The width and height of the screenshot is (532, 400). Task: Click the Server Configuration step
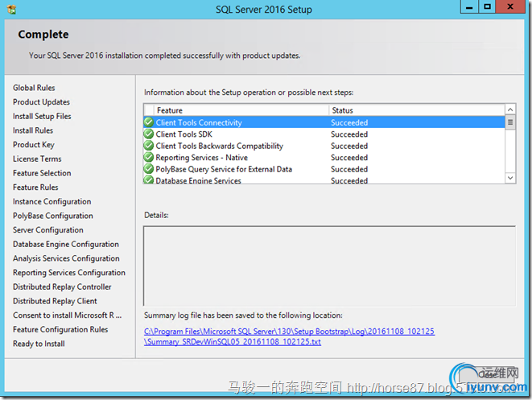tap(48, 230)
